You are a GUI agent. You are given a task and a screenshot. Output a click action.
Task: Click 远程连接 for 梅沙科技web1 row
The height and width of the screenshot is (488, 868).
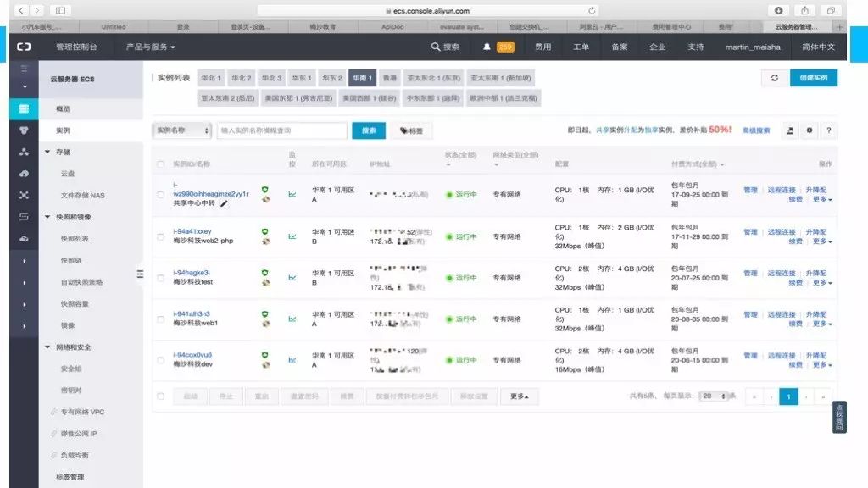[782, 314]
